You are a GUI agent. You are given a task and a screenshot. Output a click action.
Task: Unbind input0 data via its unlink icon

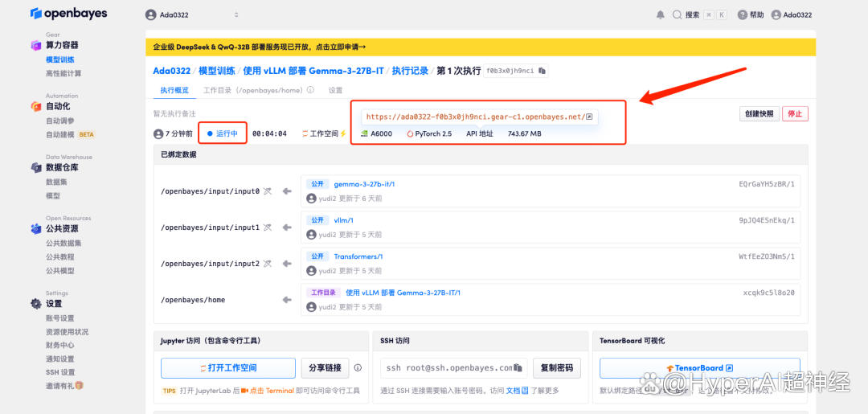pyautogui.click(x=268, y=191)
